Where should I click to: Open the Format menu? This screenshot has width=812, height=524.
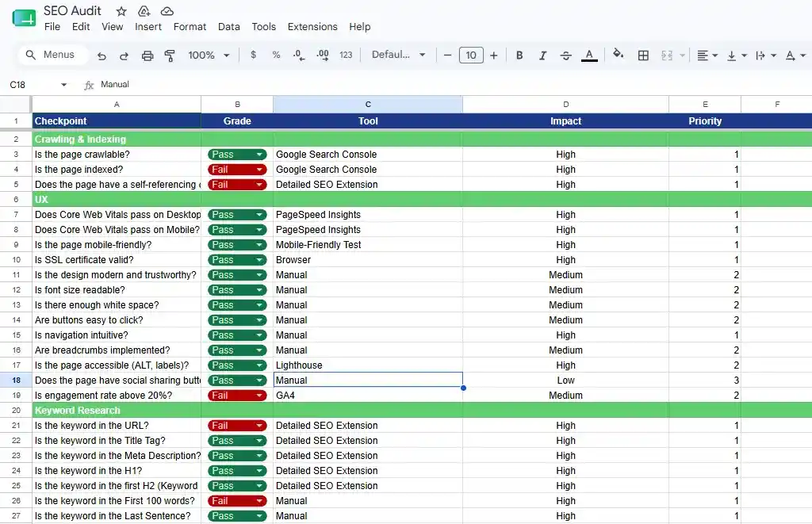click(190, 26)
